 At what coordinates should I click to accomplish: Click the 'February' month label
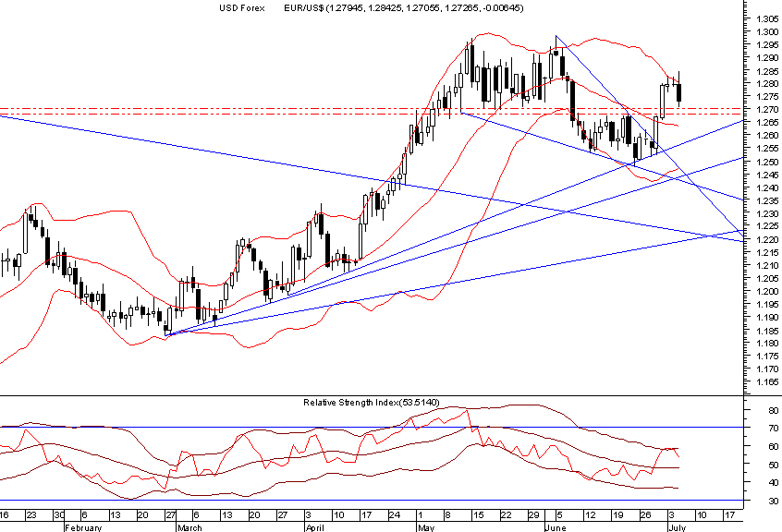coord(83,527)
